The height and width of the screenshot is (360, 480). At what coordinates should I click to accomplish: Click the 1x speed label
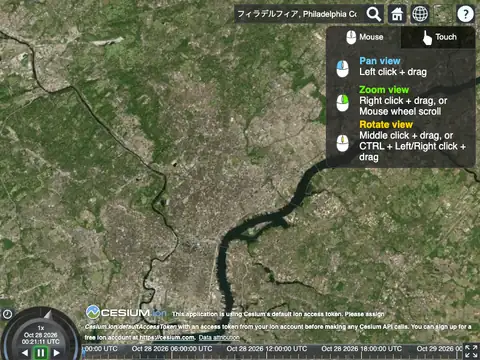pos(41,328)
